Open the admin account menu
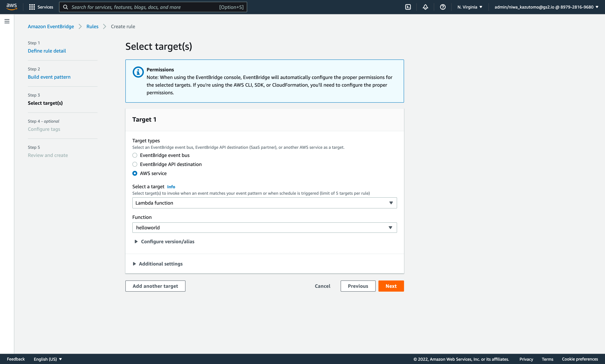The height and width of the screenshot is (364, 605). tap(546, 7)
